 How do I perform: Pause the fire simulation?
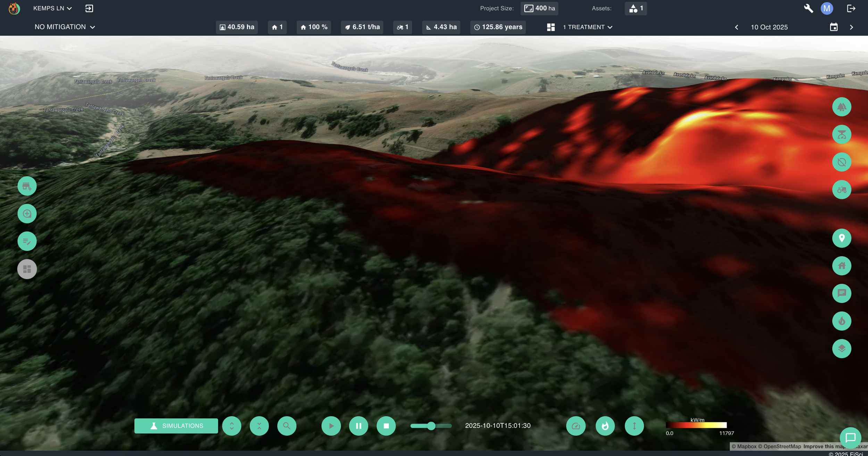(359, 426)
